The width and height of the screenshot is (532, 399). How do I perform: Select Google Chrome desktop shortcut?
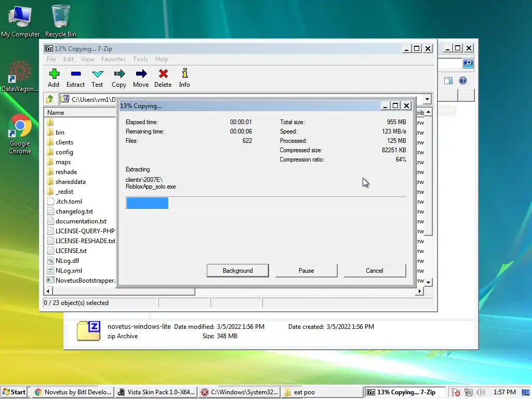20,135
